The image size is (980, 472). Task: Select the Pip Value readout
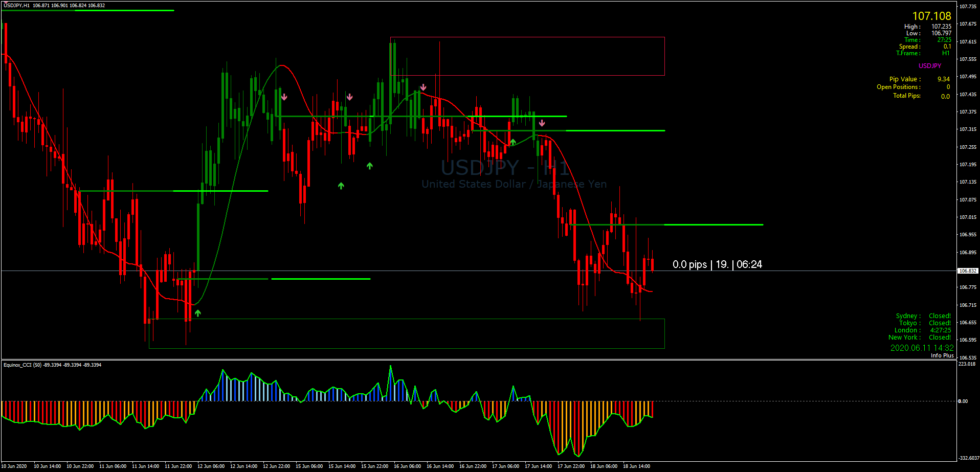pyautogui.click(x=919, y=79)
